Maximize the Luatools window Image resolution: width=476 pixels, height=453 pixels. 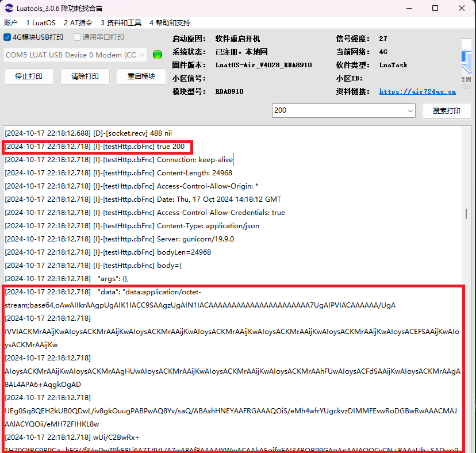coord(435,8)
